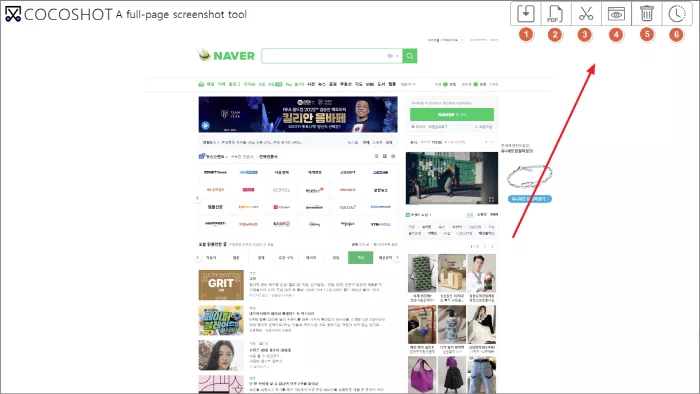Open the GRIT book thumbnail

pos(221,285)
